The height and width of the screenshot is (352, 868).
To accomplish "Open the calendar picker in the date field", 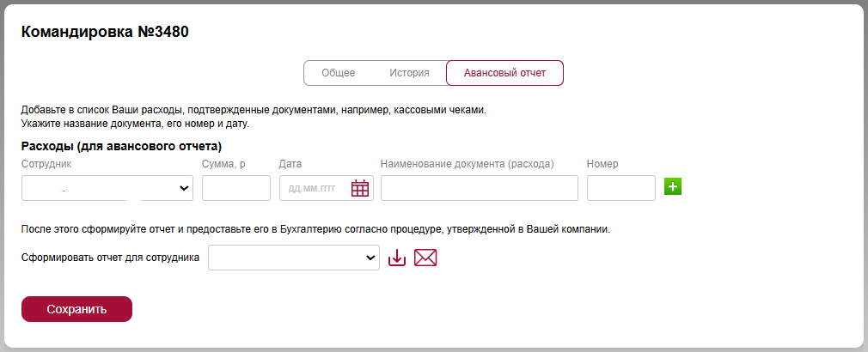I will tap(360, 188).
